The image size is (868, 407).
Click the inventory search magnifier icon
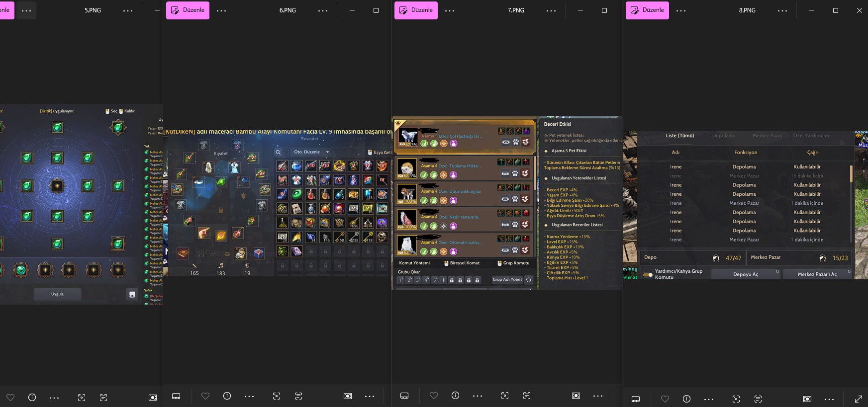278,152
